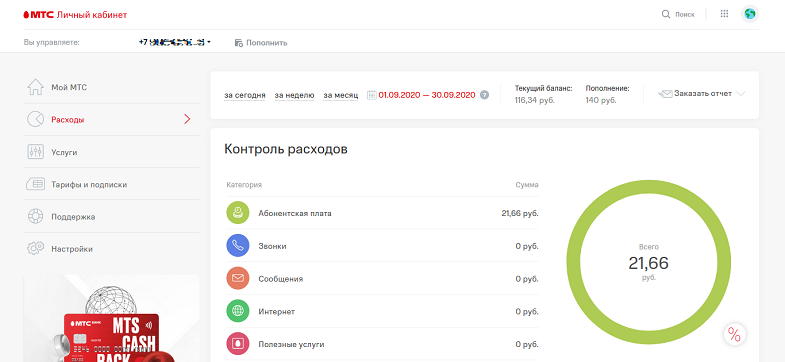
Task: Click date range 01.09.2020 — 30.09.2020
Action: pyautogui.click(x=427, y=95)
